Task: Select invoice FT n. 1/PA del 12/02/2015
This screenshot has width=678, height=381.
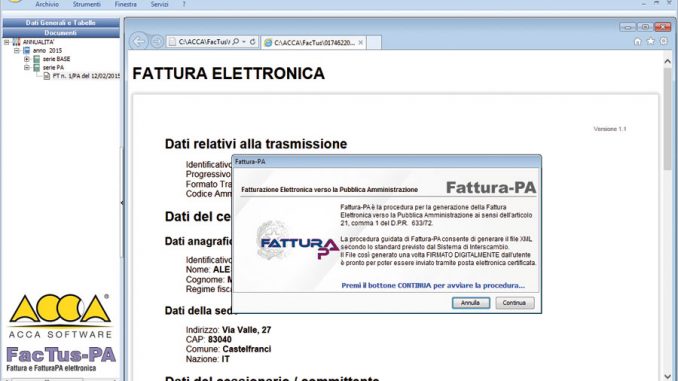Action: coord(86,76)
